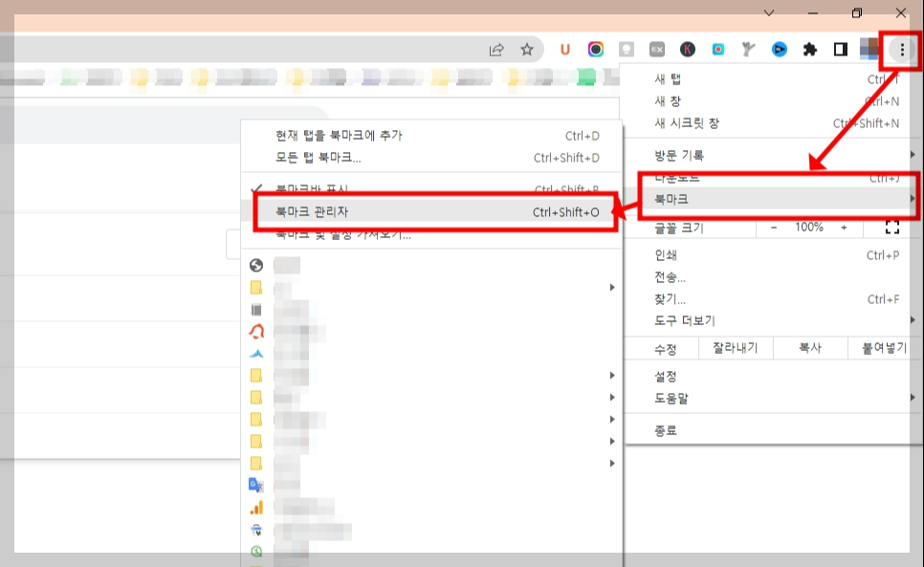Click the dark mode half-square extension icon
The width and height of the screenshot is (924, 567).
point(839,49)
